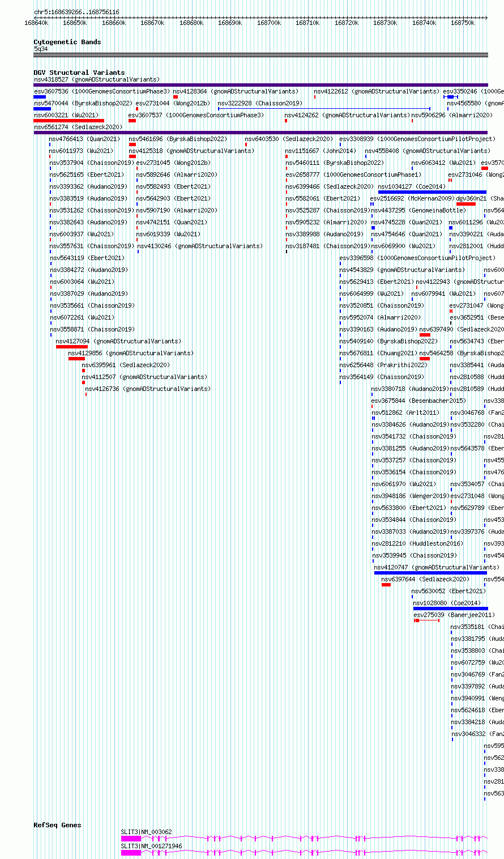This screenshot has height=859, width=504.
Task: Click the DGV Structural Variants track title
Action: click(x=79, y=73)
